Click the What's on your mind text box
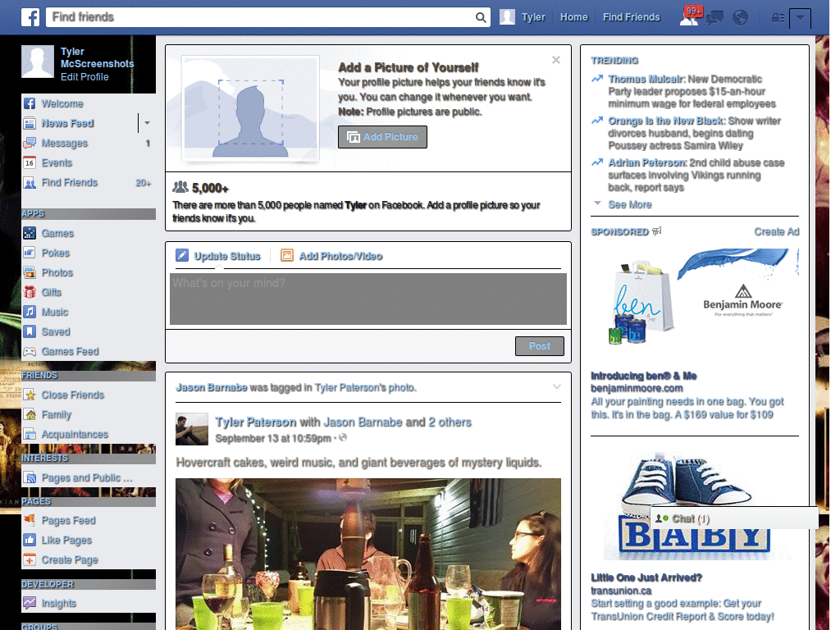Image resolution: width=840 pixels, height=630 pixels. click(x=368, y=299)
